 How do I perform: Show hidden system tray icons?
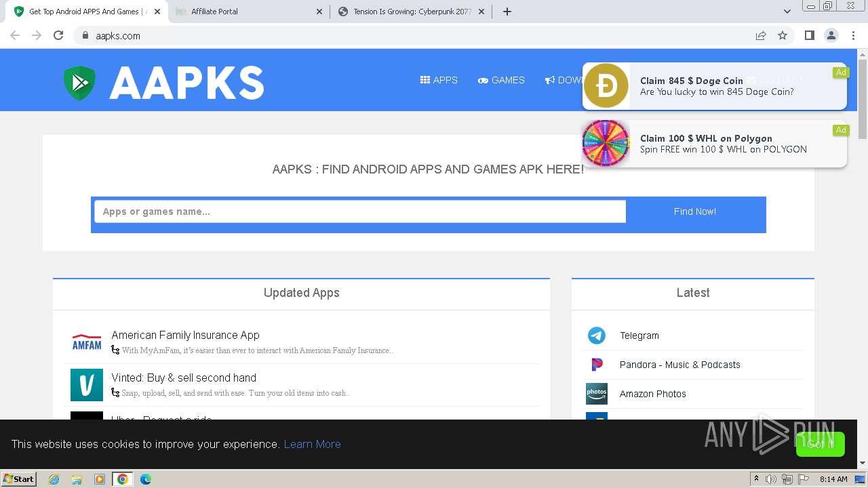pos(756,479)
